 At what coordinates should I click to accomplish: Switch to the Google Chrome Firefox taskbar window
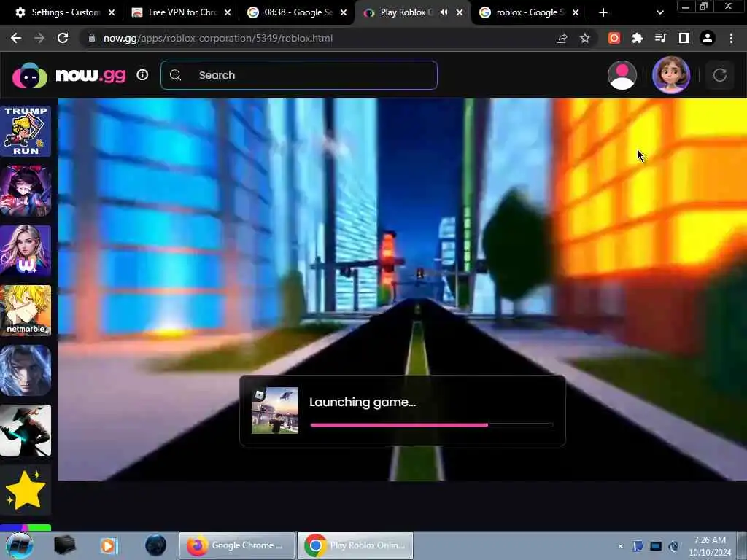(x=237, y=545)
